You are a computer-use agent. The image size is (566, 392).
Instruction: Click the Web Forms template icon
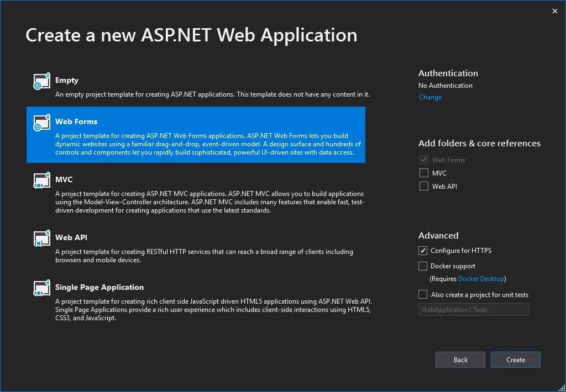[x=42, y=123]
